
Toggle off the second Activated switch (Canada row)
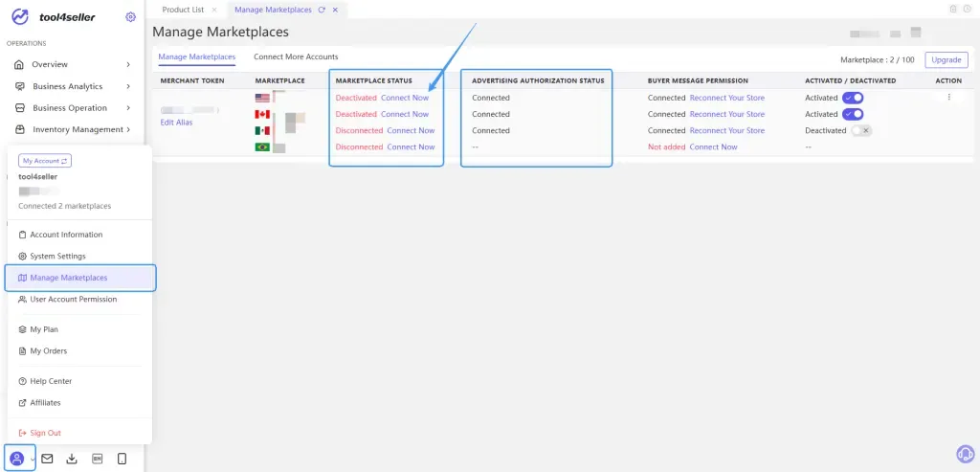click(x=853, y=114)
